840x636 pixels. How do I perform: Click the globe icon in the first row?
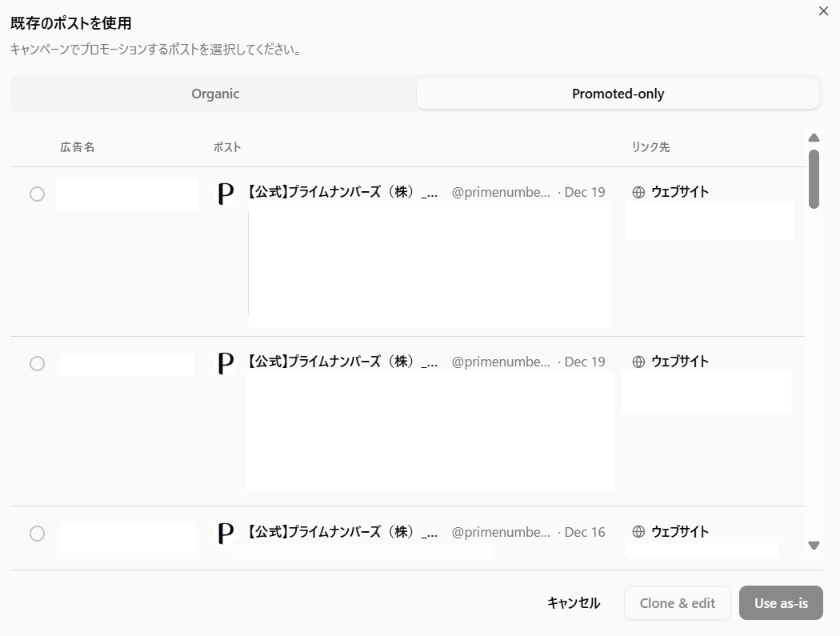pyautogui.click(x=638, y=192)
